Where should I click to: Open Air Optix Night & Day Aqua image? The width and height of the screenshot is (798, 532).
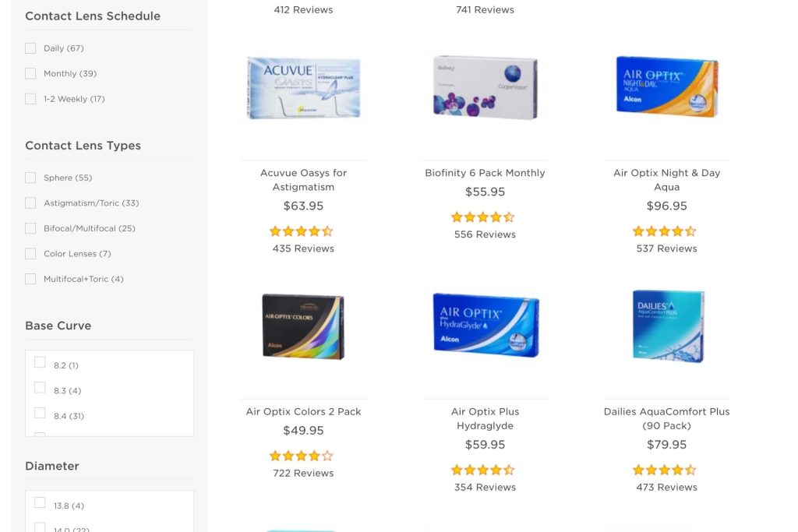(x=666, y=87)
